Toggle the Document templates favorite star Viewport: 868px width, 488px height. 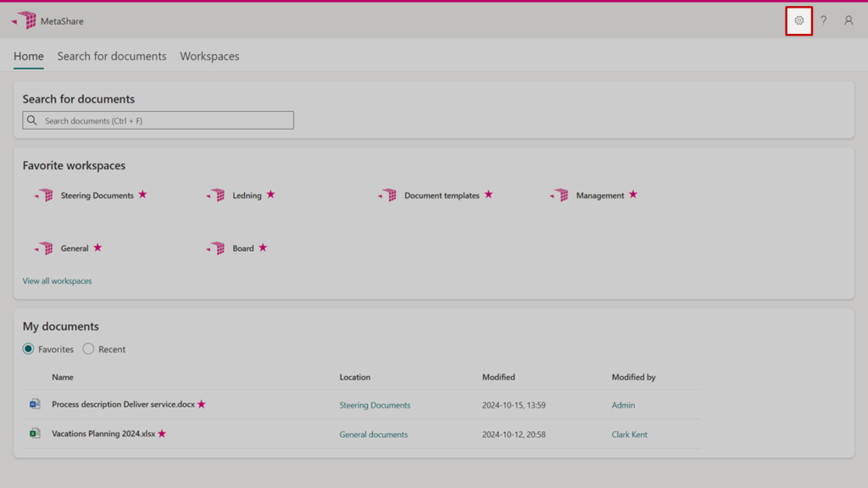pos(488,195)
